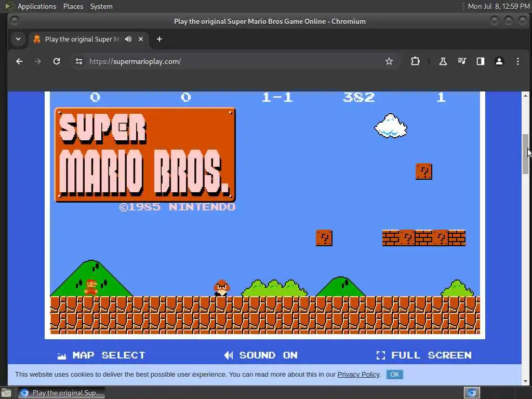The width and height of the screenshot is (532, 399).
Task: Click the forward navigation arrow
Action: point(38,61)
